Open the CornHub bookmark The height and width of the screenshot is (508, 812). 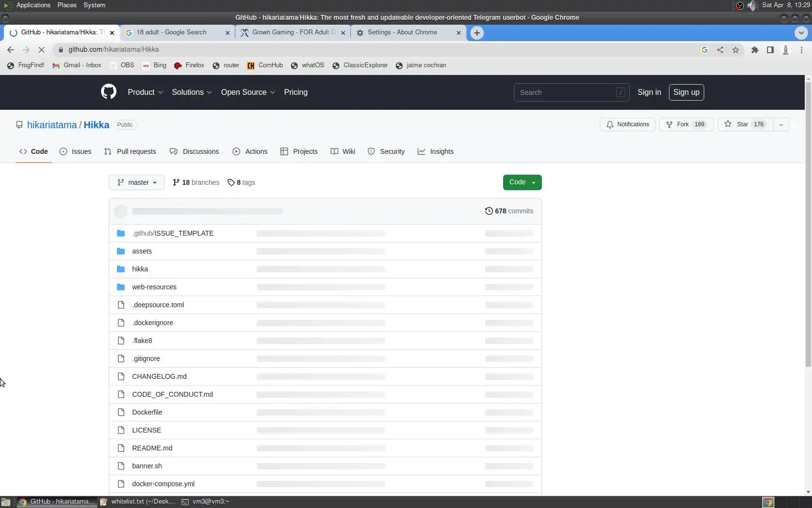coord(265,65)
